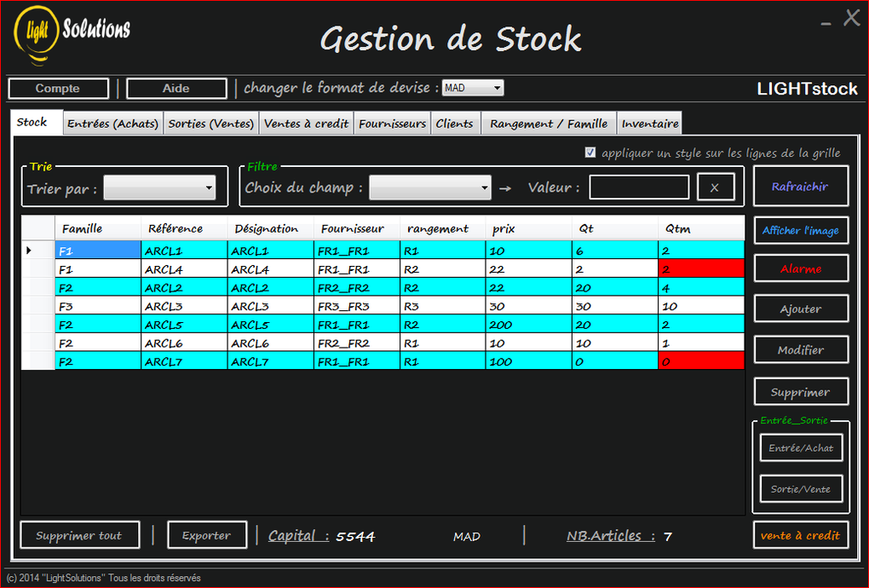
Task: Open the Alarme view
Action: click(x=800, y=268)
